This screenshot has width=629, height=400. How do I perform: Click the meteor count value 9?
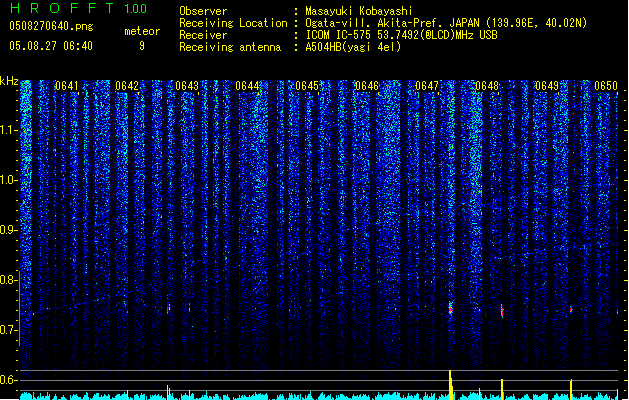[x=142, y=46]
